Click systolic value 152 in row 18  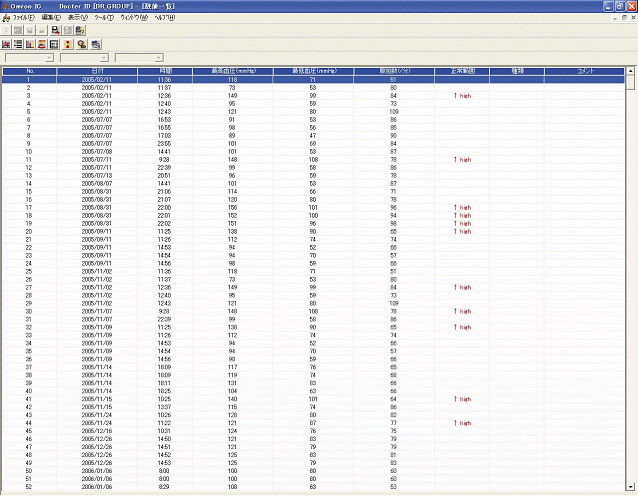tap(232, 216)
